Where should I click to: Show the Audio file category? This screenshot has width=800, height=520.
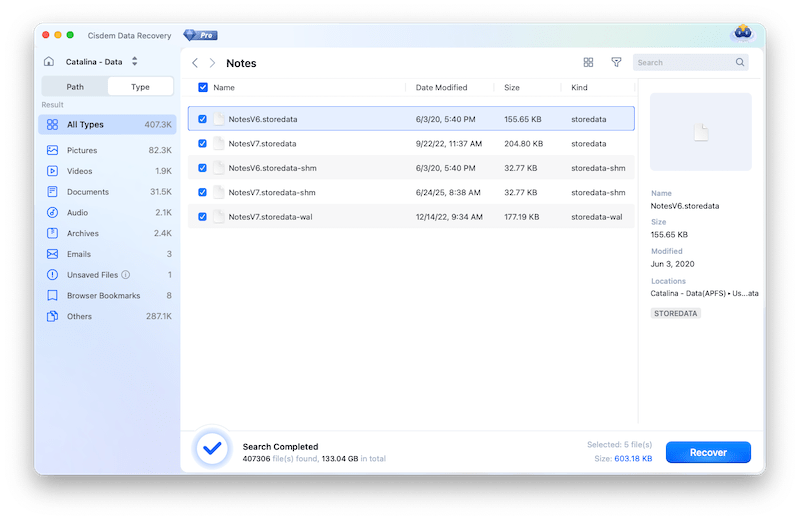click(77, 212)
